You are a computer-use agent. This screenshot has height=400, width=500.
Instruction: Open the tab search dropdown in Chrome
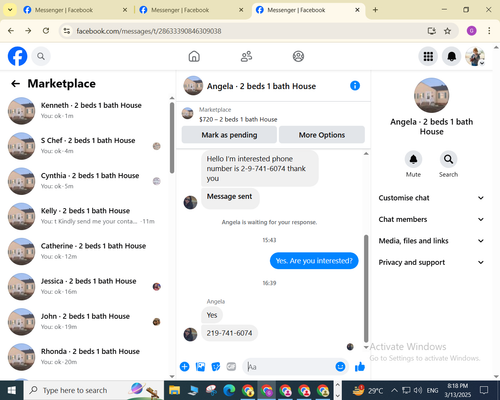click(10, 10)
